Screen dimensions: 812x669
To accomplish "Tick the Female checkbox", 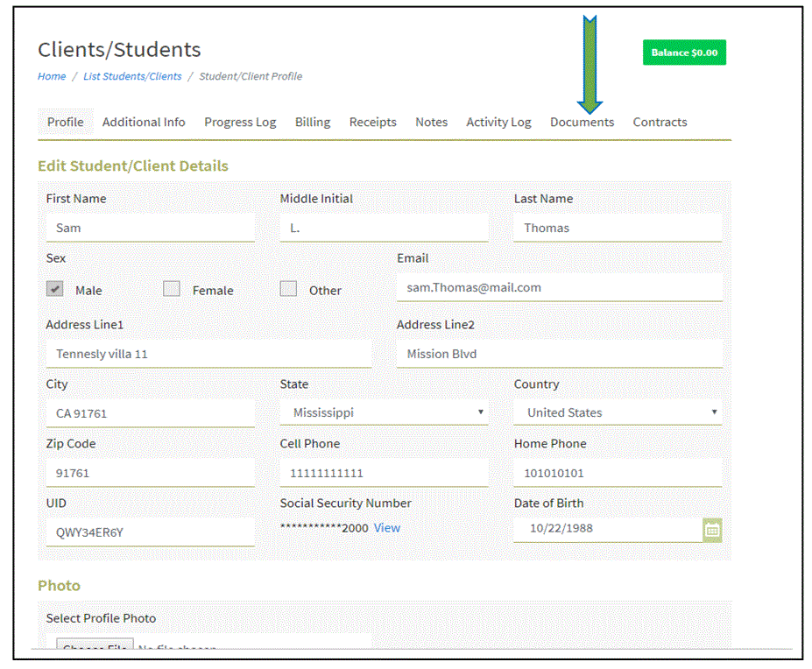I will pos(172,289).
